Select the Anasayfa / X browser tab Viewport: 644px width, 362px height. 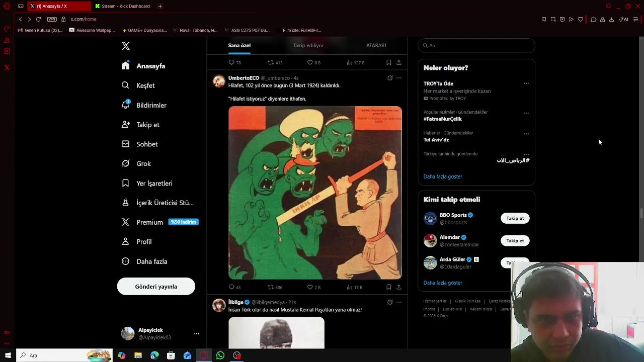click(58, 6)
